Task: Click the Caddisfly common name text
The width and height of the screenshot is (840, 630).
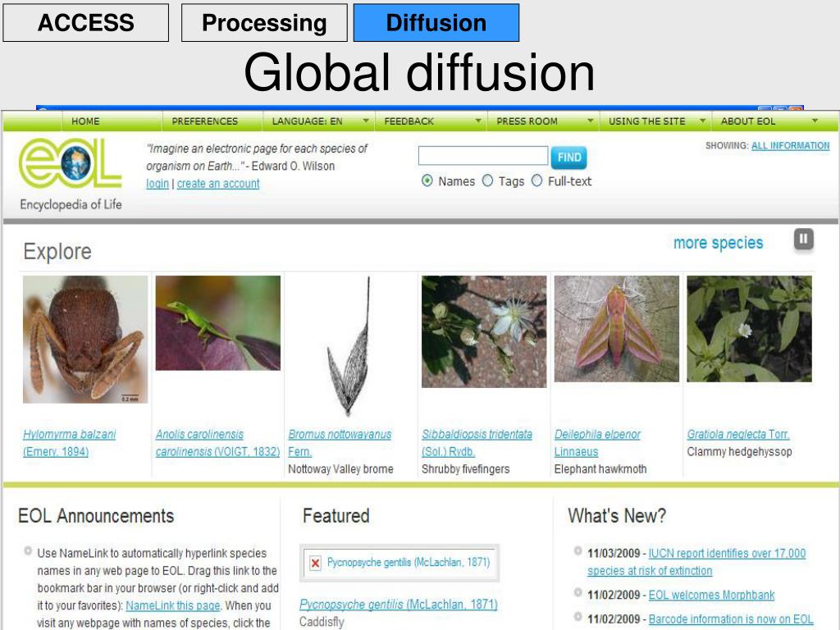Action: tap(322, 622)
